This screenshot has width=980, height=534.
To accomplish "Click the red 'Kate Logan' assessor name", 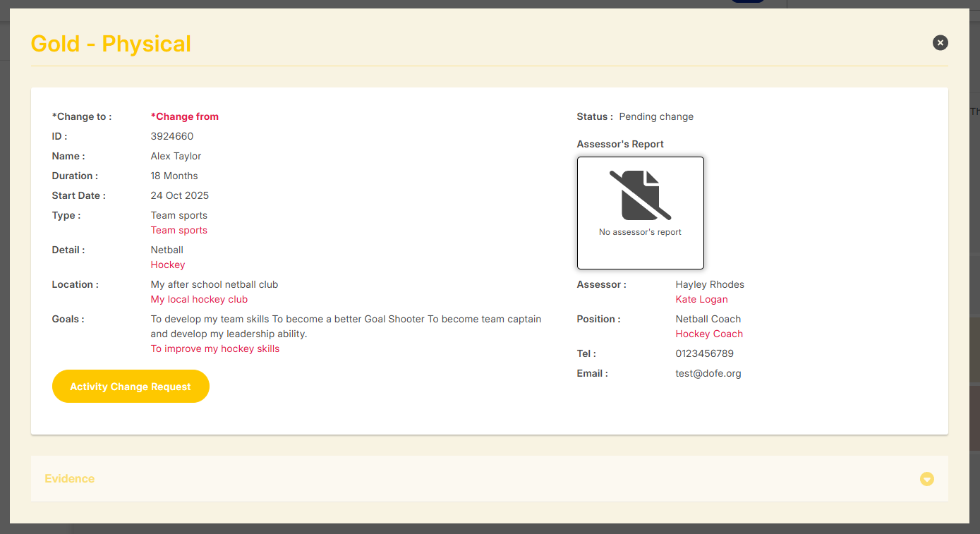I will click(x=701, y=299).
